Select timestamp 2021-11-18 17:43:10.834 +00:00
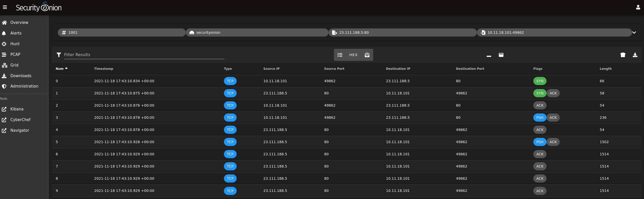The height and width of the screenshot is (199, 644). [x=124, y=81]
